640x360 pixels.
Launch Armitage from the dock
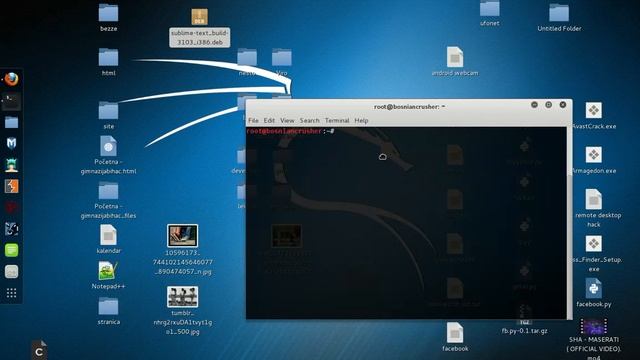click(x=11, y=165)
